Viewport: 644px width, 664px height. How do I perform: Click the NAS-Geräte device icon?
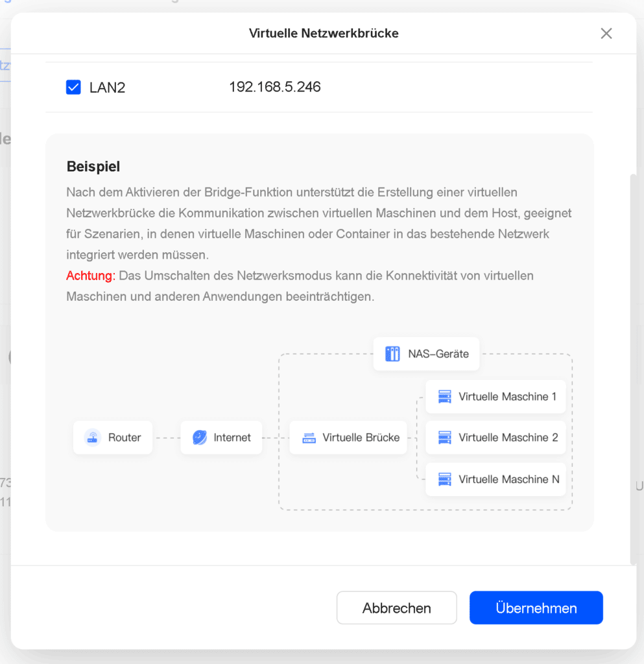tap(392, 353)
